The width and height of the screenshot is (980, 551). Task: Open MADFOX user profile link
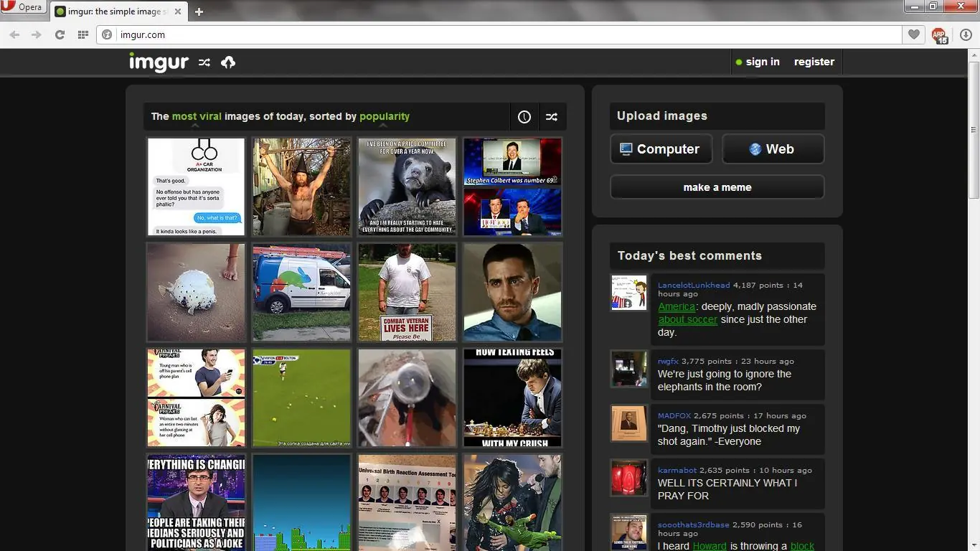[x=674, y=416]
